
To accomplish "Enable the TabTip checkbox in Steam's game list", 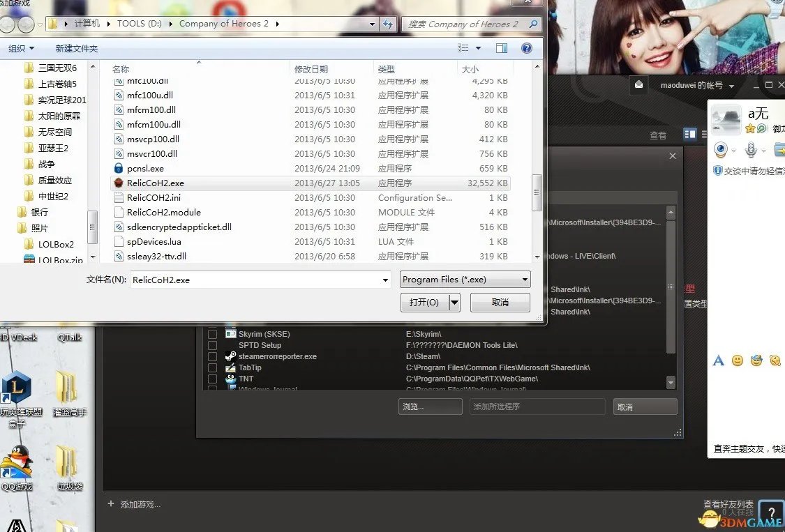I will pyautogui.click(x=213, y=367).
